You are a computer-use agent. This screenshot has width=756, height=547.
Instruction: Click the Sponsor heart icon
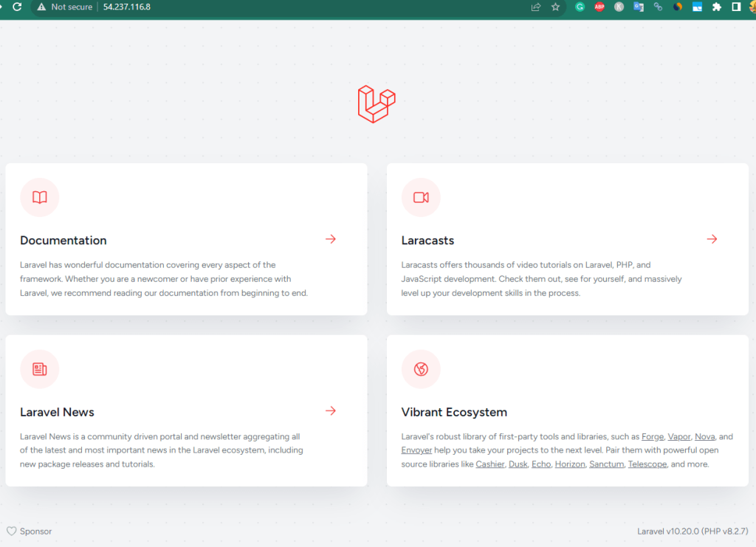[13, 531]
